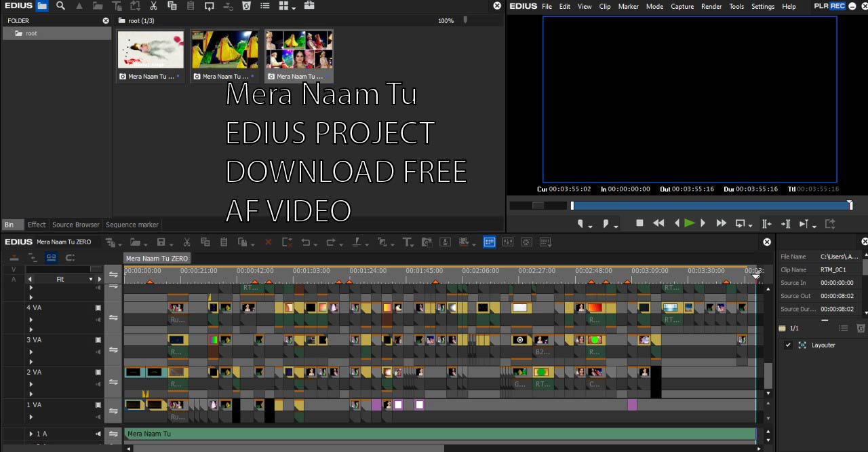Screen dimensions: 868x452
Task: Move the player position scrub bar
Action: click(711, 206)
